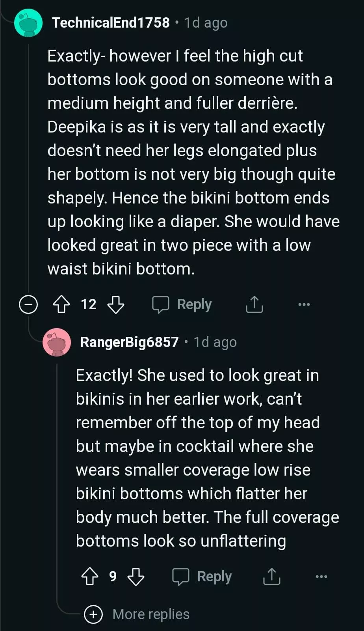Tap TechnicalEnd1758's teal avatar
The height and width of the screenshot is (631, 364).
[x=28, y=23]
